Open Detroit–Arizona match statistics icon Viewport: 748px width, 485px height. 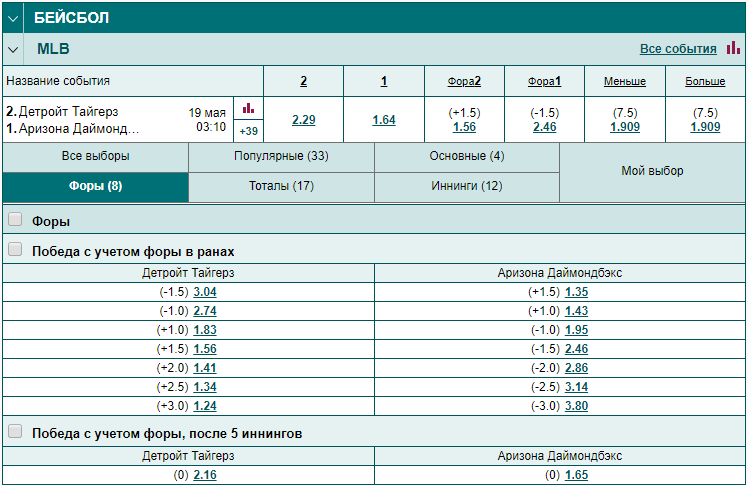tap(249, 108)
